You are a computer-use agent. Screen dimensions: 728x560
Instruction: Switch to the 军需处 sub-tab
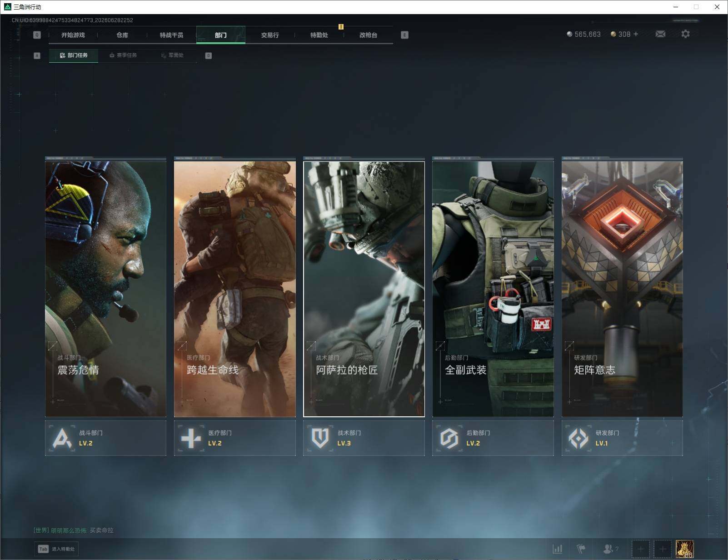172,55
